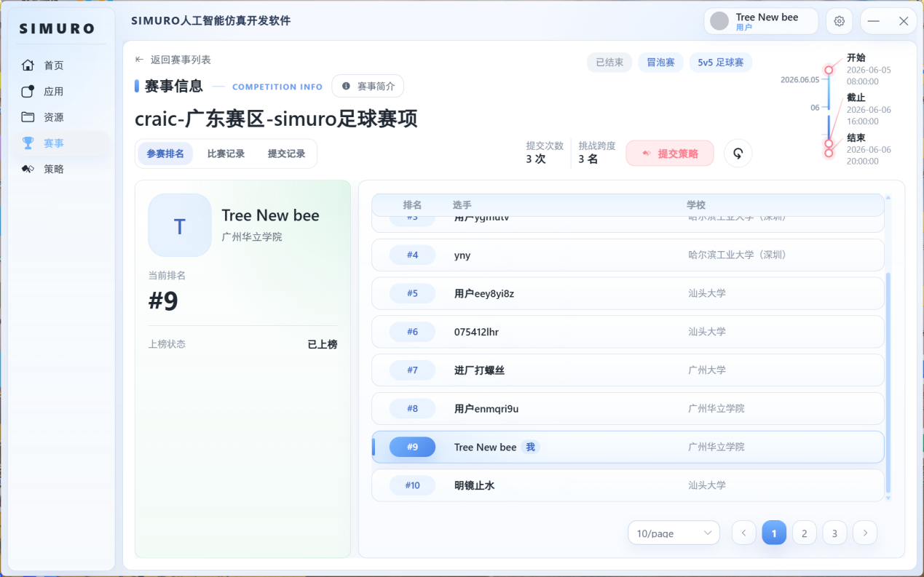
Task: Click the 提交策略 button
Action: pyautogui.click(x=670, y=154)
